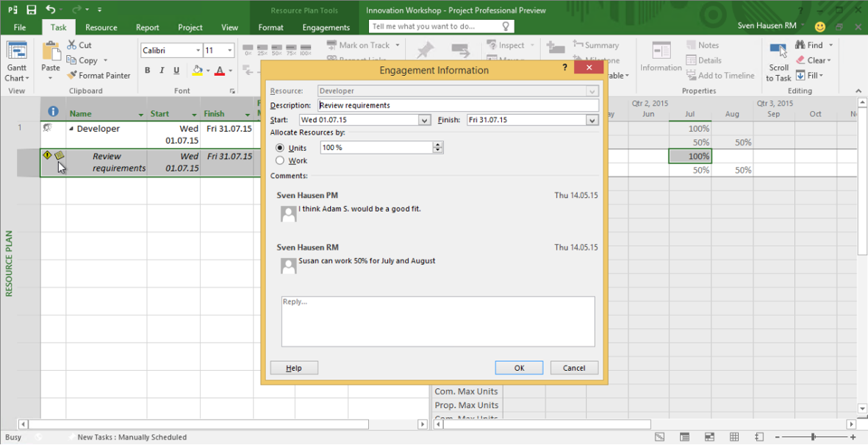
Task: Toggle Italic font formatting
Action: 162,71
